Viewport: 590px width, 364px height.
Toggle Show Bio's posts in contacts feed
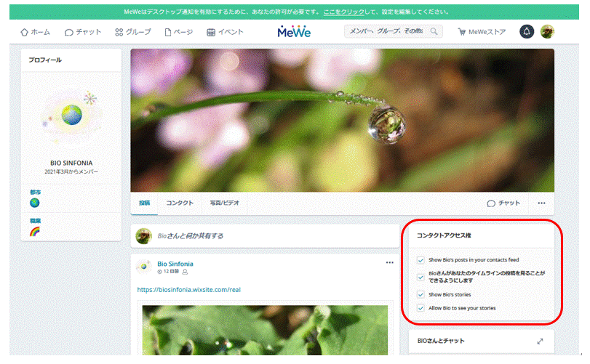pos(420,260)
